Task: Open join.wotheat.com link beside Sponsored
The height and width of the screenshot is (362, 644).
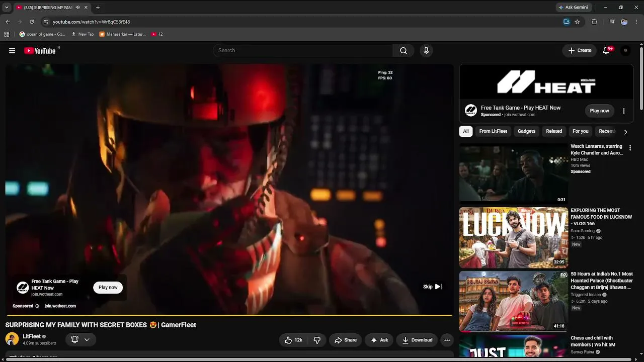Action: coord(60,306)
